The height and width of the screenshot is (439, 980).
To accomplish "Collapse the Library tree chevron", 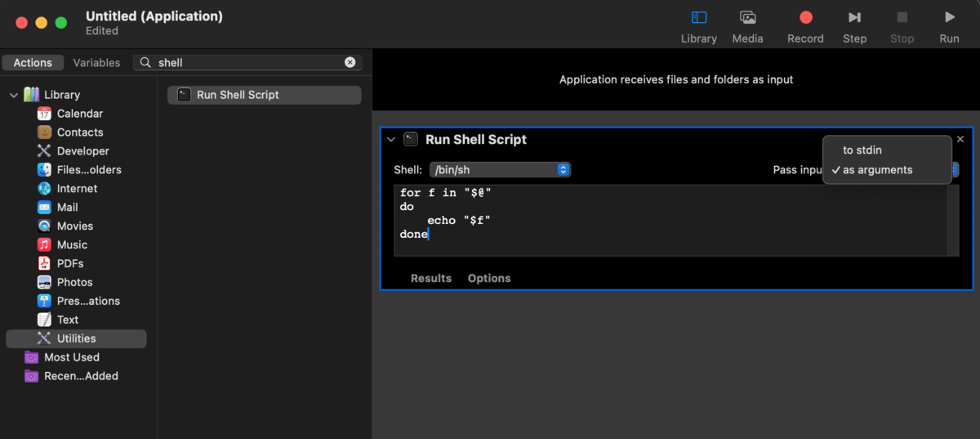I will pos(13,95).
